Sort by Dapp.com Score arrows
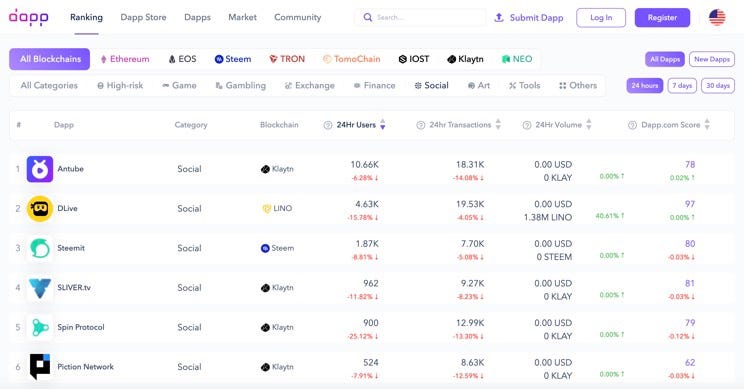 pyautogui.click(x=707, y=125)
